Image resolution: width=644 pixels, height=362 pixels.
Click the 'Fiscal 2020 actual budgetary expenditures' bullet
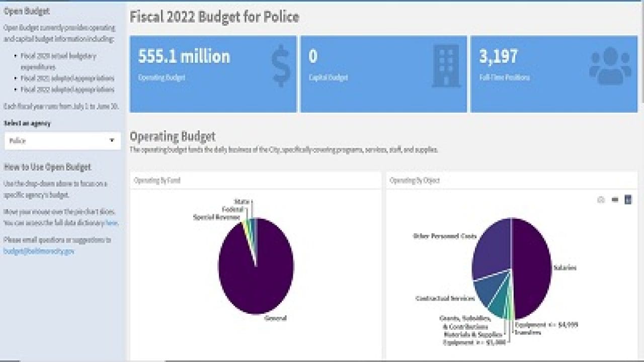click(x=58, y=61)
